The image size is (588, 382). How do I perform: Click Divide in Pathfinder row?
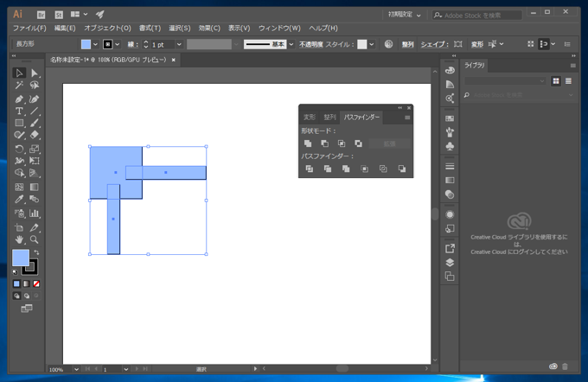click(x=309, y=169)
